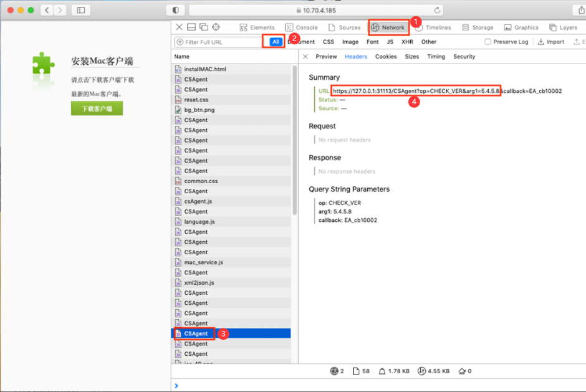Switch to the Network tab
The image size is (586, 392).
[388, 27]
